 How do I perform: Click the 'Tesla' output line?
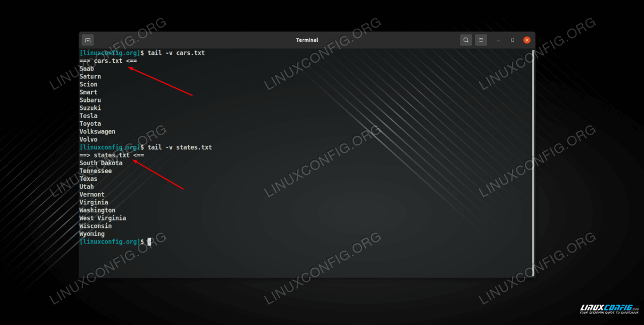(x=89, y=116)
